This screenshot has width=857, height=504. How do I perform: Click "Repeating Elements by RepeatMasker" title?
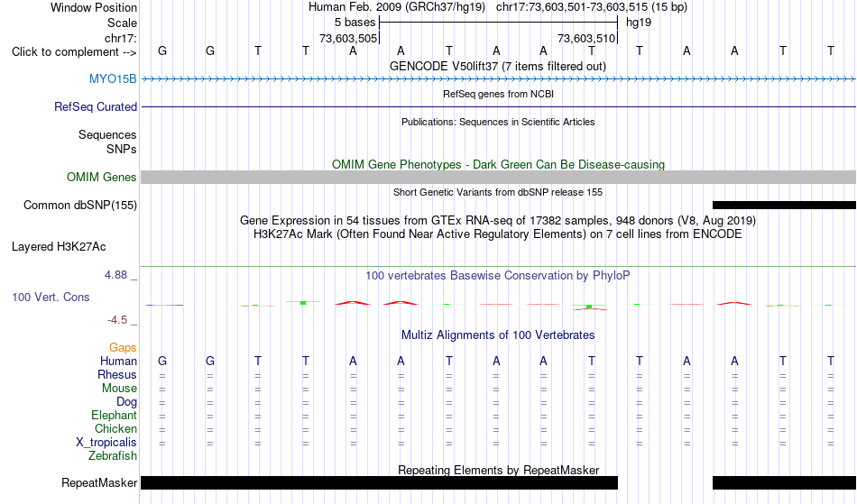point(498,470)
